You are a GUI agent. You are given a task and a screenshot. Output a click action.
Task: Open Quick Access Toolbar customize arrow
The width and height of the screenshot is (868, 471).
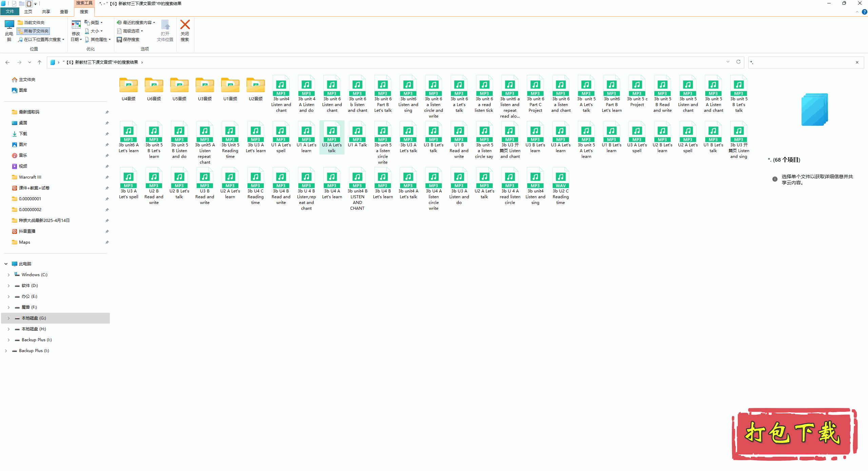[x=35, y=4]
